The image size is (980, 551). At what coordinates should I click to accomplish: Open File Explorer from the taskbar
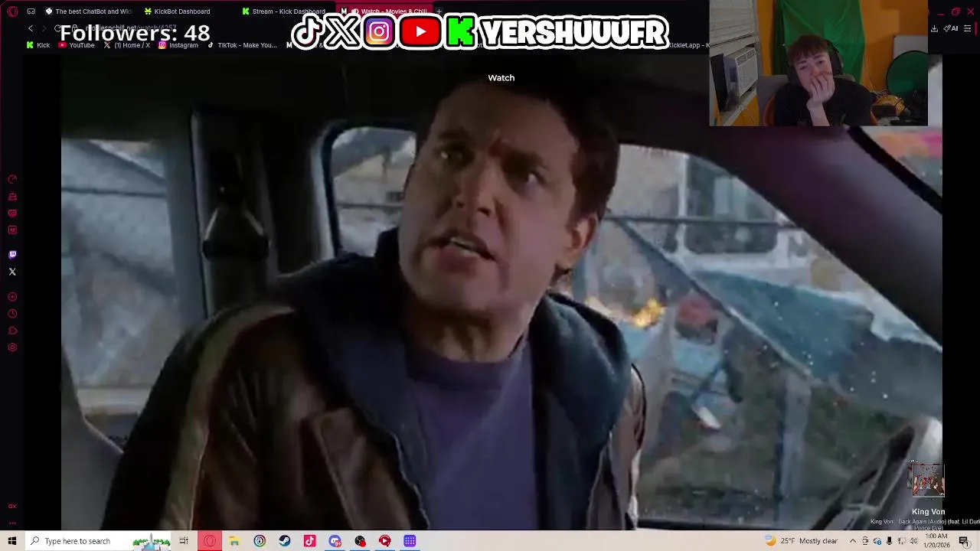[234, 541]
